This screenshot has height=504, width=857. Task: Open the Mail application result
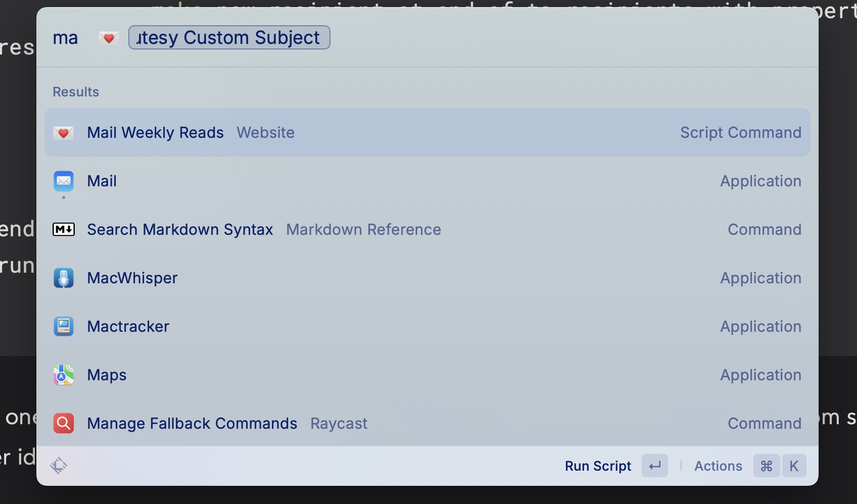click(x=102, y=181)
